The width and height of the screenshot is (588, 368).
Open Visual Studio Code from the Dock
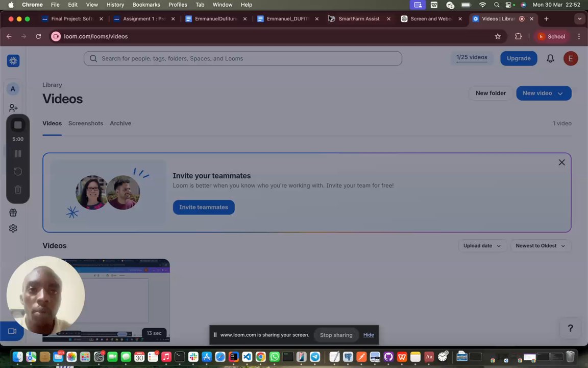[x=247, y=356]
